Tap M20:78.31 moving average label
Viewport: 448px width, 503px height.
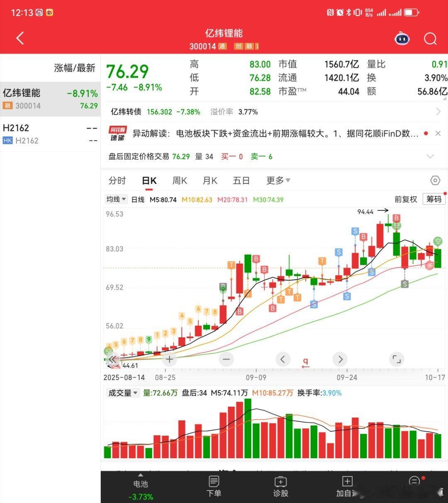pos(232,200)
